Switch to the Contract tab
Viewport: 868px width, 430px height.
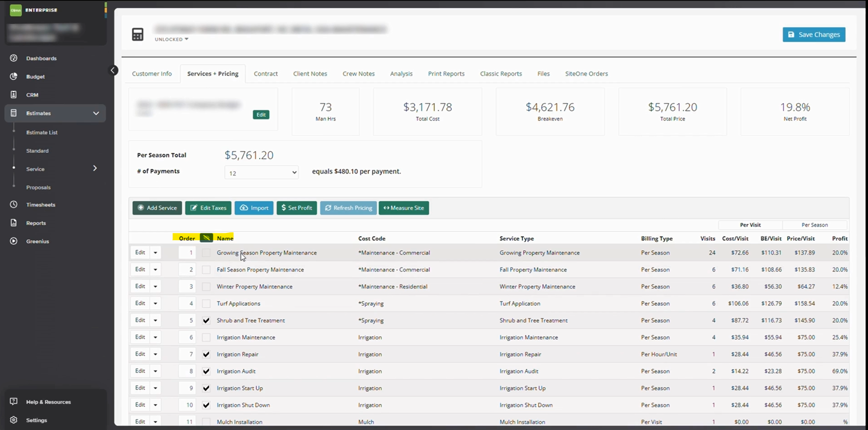[x=266, y=73]
